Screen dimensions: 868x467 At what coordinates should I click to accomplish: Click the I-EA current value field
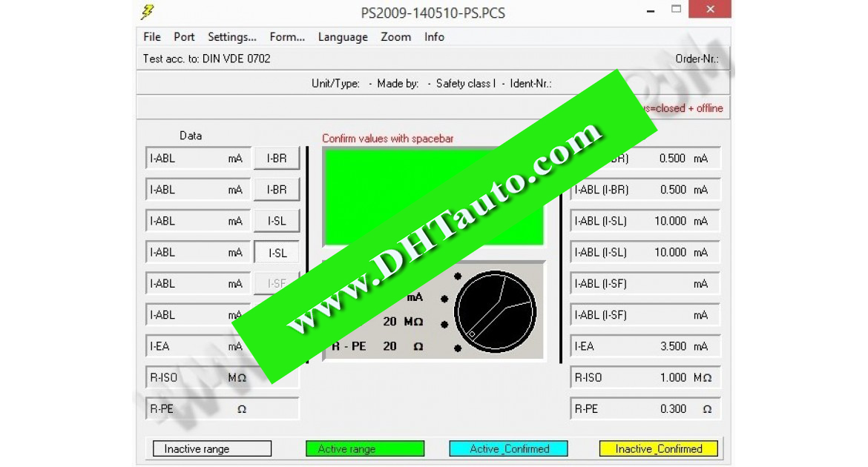click(645, 345)
